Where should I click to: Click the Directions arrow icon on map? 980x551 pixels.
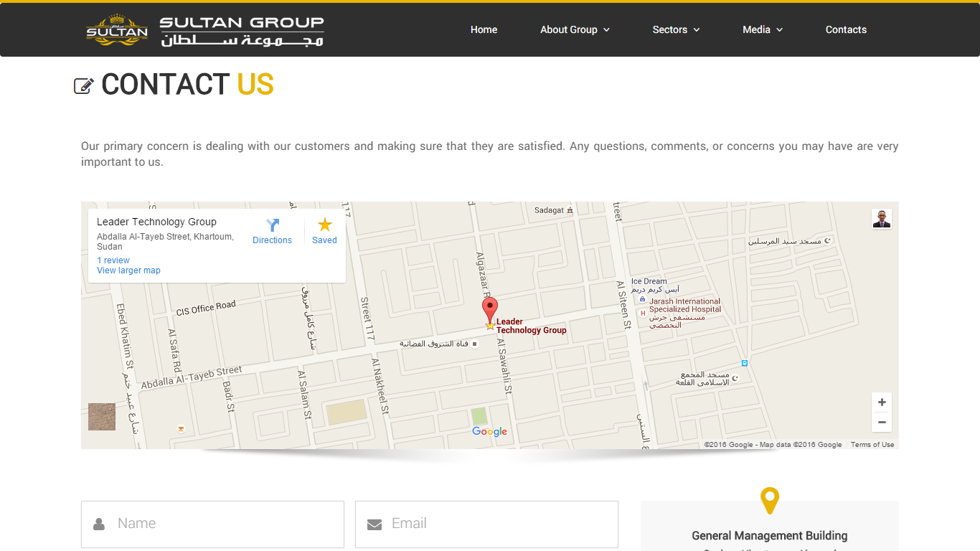pyautogui.click(x=273, y=225)
